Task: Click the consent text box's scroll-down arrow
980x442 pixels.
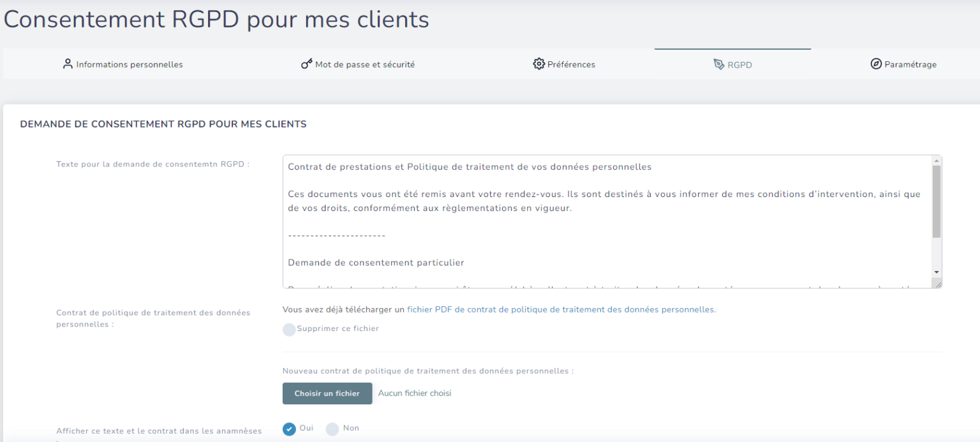Action: click(937, 272)
